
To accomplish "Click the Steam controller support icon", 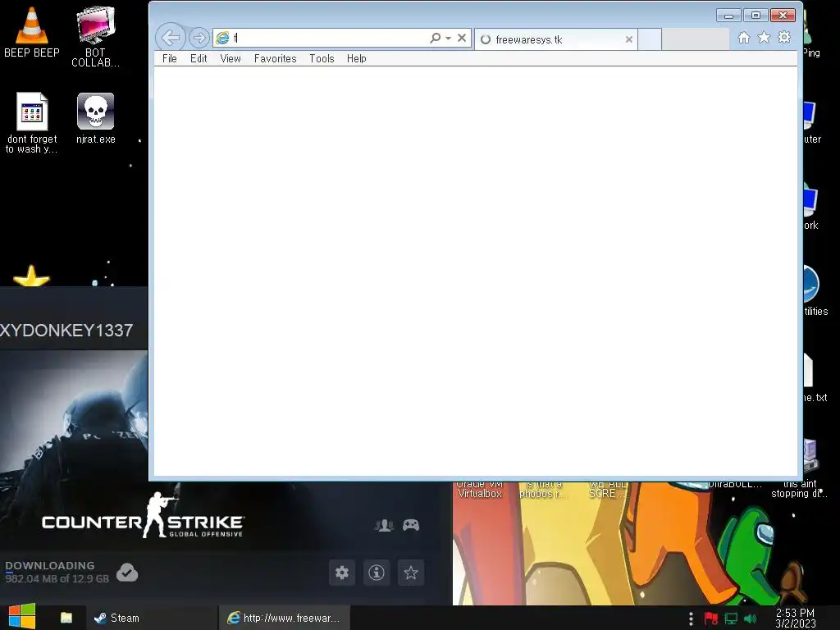I will (x=411, y=525).
